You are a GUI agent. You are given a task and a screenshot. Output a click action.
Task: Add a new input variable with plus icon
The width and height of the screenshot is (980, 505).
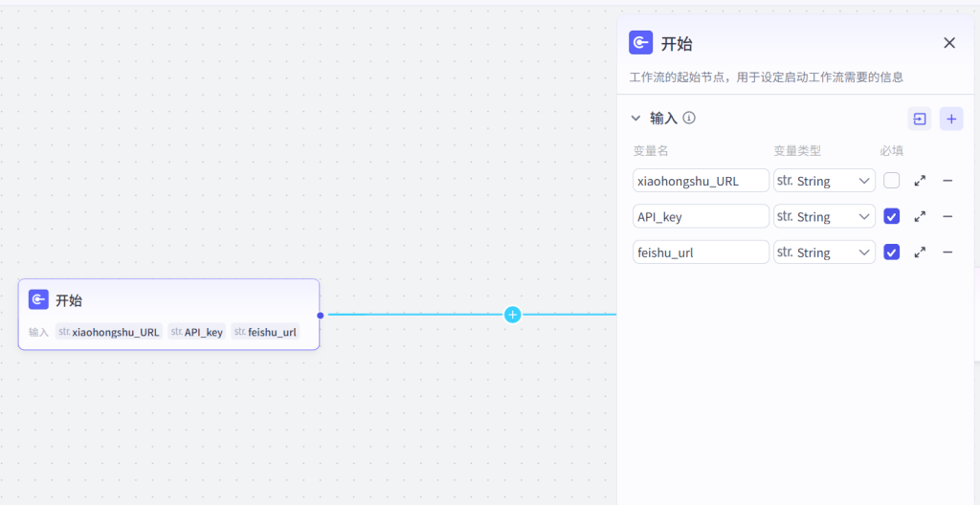[x=951, y=119]
